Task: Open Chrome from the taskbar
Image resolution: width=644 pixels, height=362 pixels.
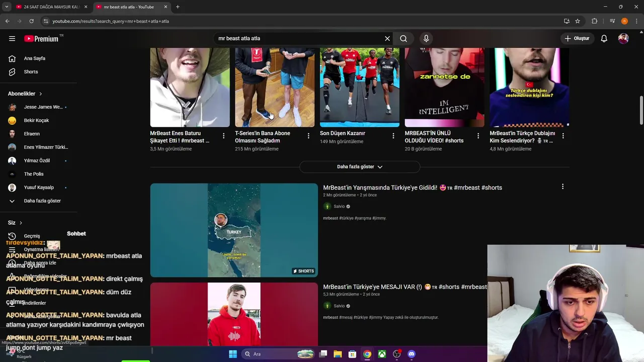Action: coord(367,354)
